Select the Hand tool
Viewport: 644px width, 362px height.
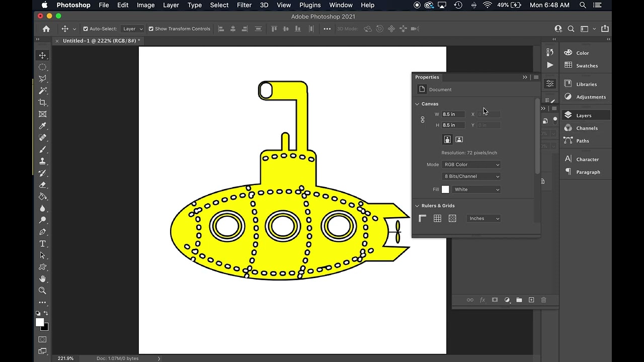43,279
